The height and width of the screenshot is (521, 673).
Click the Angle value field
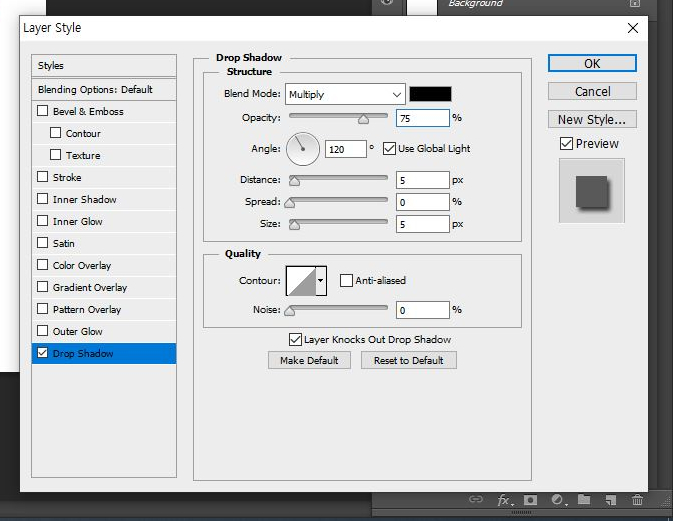tap(346, 149)
